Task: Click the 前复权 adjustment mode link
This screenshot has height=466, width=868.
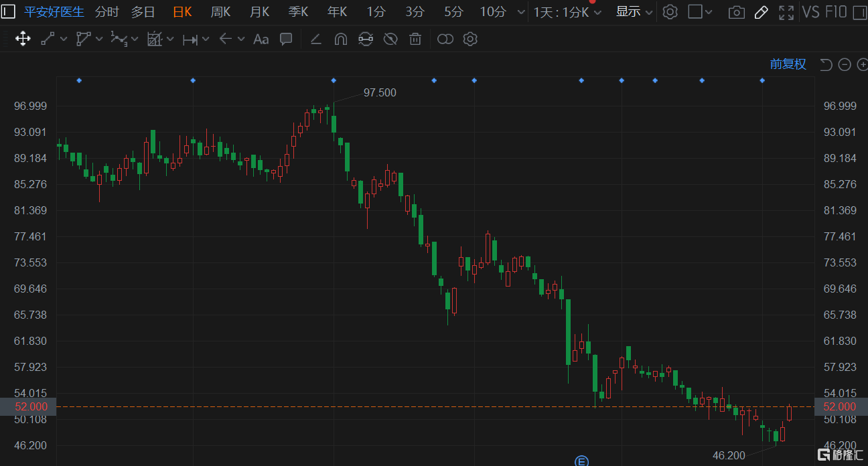Action: tap(788, 64)
